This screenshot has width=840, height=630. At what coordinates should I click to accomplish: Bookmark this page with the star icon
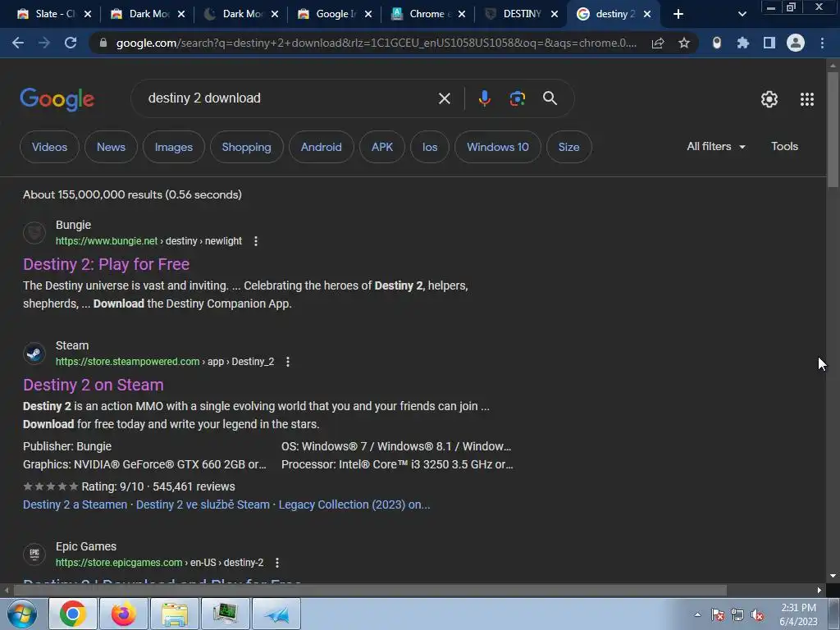click(x=683, y=43)
